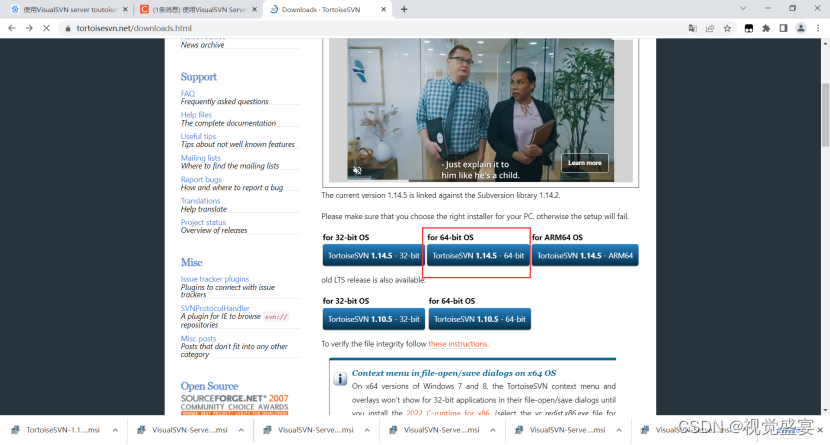Open the Help files sidebar link
Viewport: 830px width, 445px height.
(196, 115)
